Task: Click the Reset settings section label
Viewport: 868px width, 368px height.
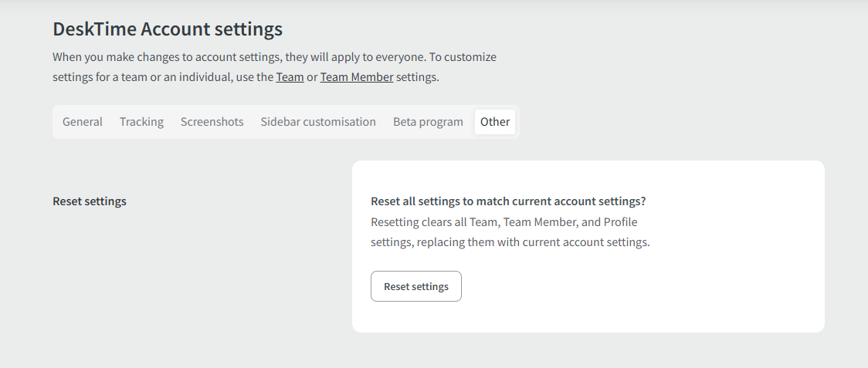Action: pos(90,201)
